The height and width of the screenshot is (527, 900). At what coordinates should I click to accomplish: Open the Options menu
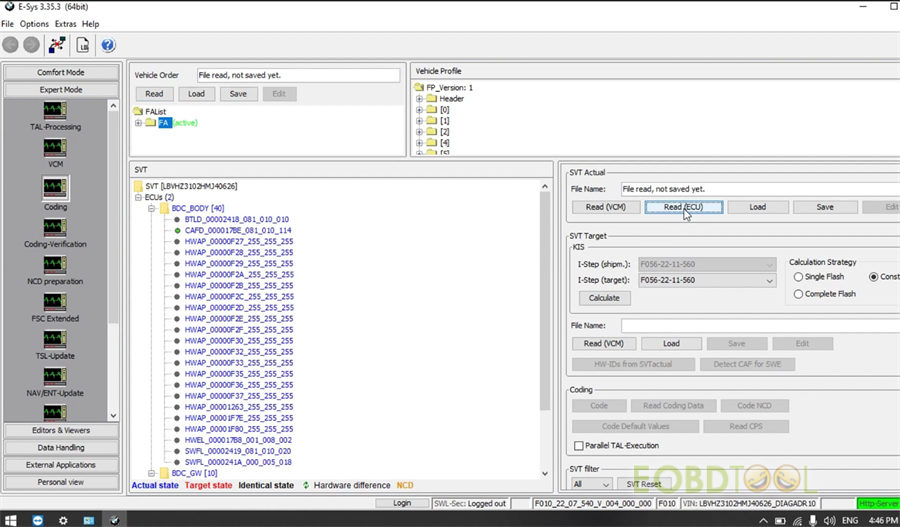pos(34,24)
